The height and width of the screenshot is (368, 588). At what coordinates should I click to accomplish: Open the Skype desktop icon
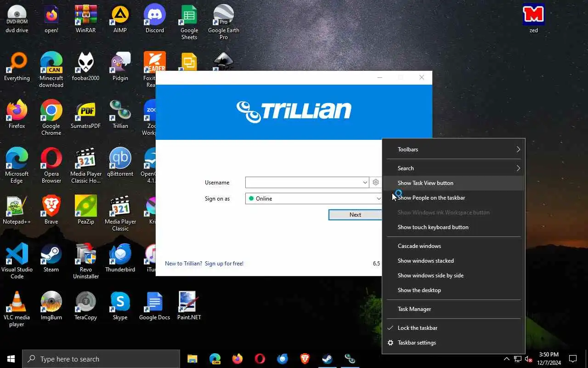(120, 306)
